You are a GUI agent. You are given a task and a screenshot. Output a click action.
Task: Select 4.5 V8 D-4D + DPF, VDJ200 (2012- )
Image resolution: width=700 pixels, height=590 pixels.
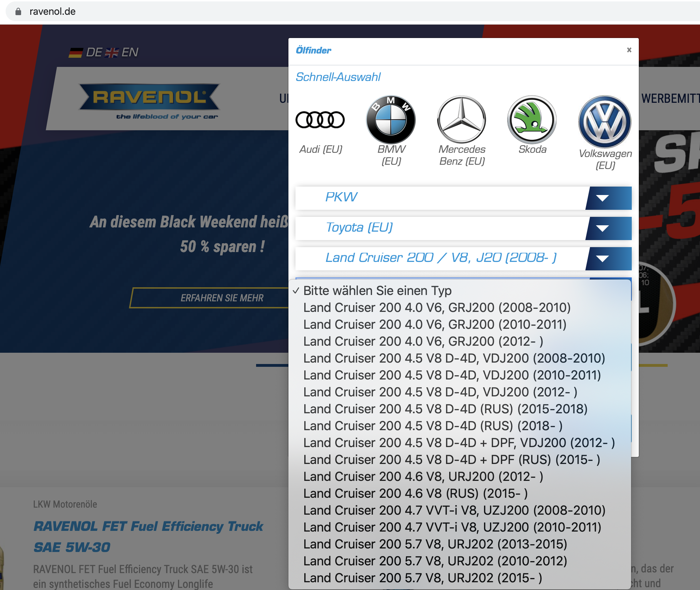459,443
